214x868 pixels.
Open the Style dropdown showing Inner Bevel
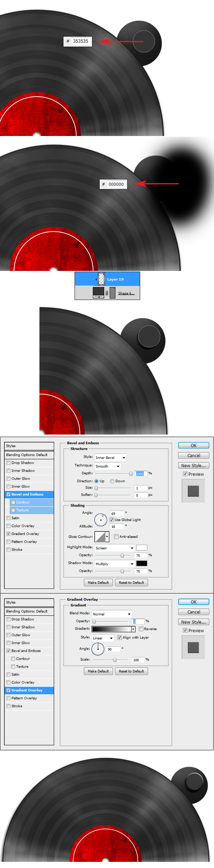point(110,458)
